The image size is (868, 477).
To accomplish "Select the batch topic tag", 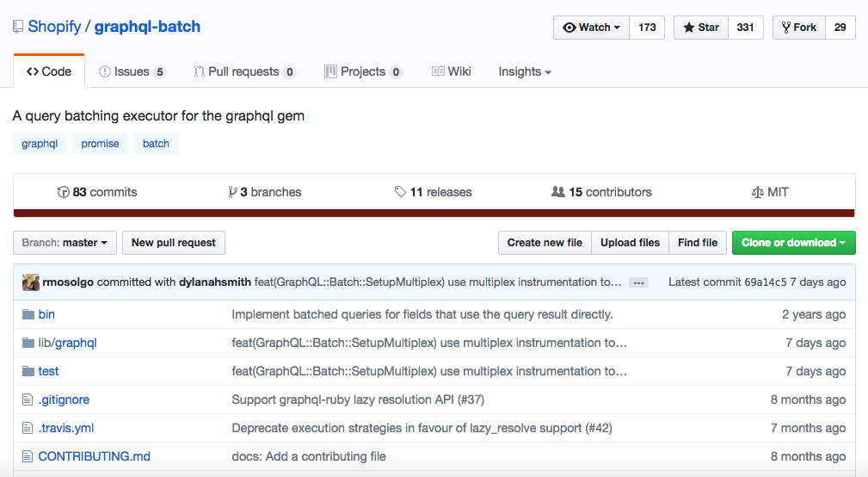I will point(156,144).
